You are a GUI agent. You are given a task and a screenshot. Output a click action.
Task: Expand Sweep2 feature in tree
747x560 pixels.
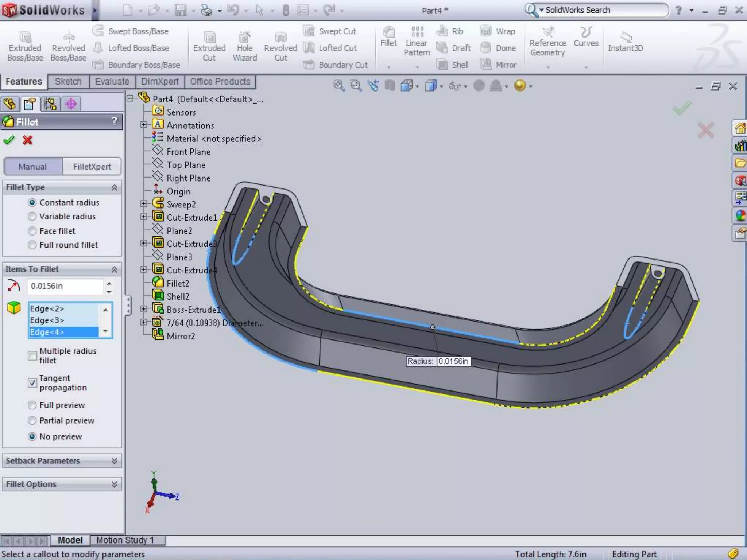(x=144, y=204)
